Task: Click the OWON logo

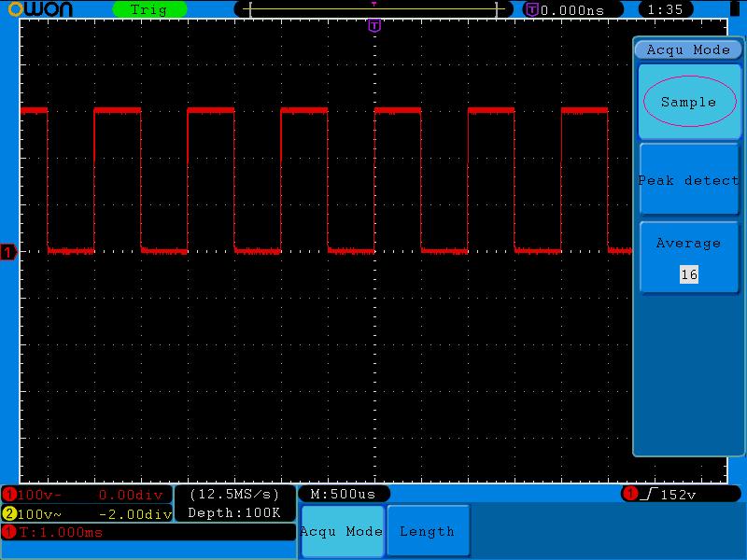Action: tap(40, 9)
